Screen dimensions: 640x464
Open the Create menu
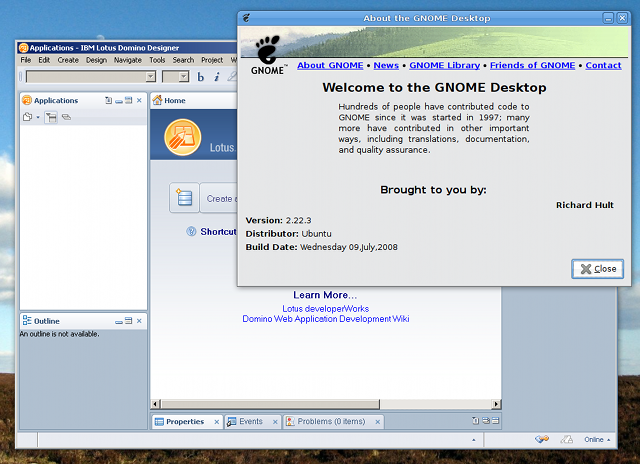[x=68, y=60]
